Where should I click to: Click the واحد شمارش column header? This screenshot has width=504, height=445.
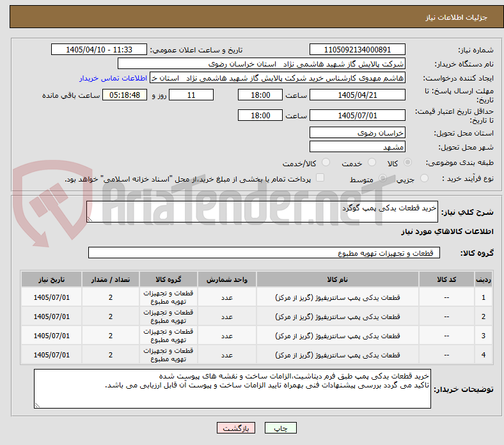point(227,279)
